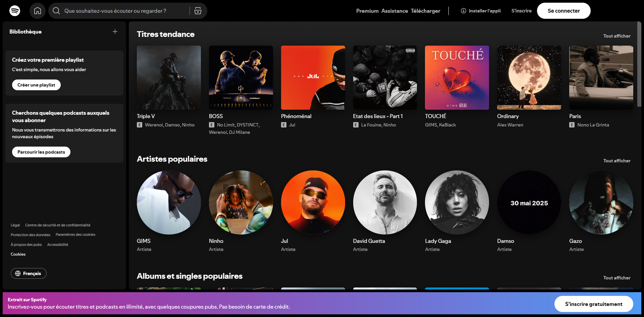This screenshot has height=317, width=644.
Task: Open the Phénoménal cover art
Action: pos(313,77)
